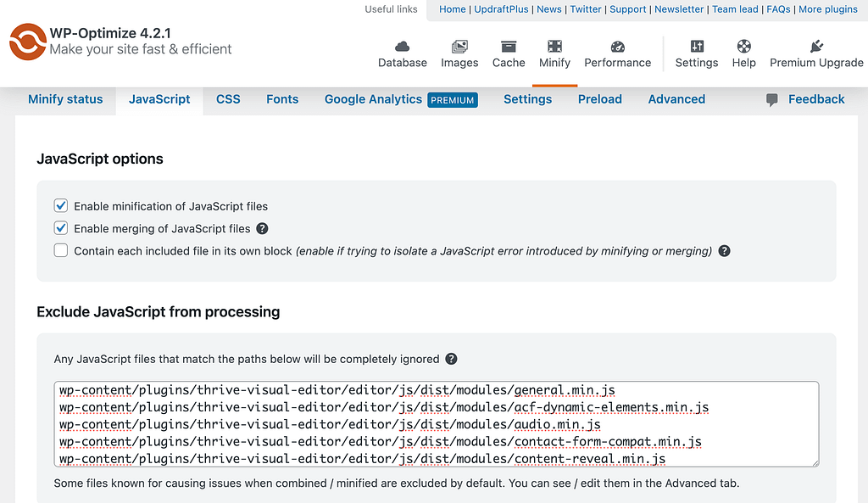Image resolution: width=868 pixels, height=503 pixels.
Task: Open the FAQs link
Action: pyautogui.click(x=778, y=9)
